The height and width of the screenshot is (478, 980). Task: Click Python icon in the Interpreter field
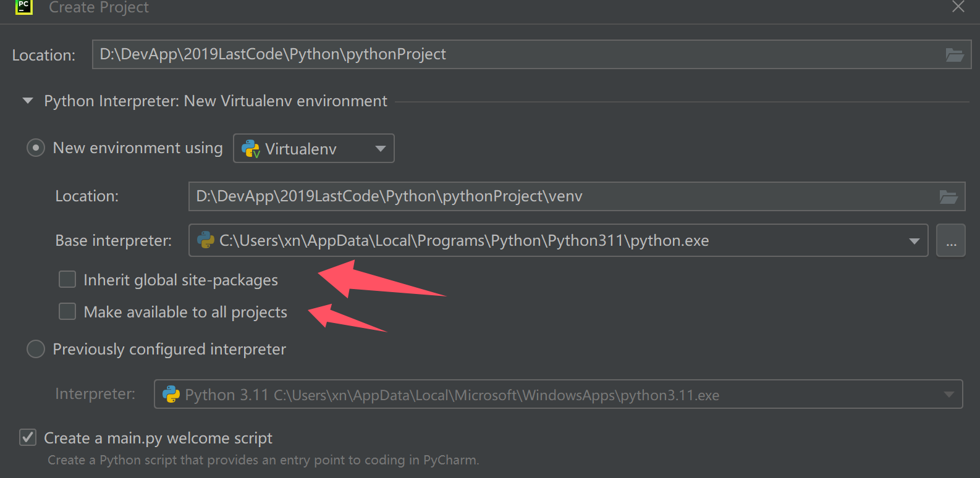[x=171, y=395]
